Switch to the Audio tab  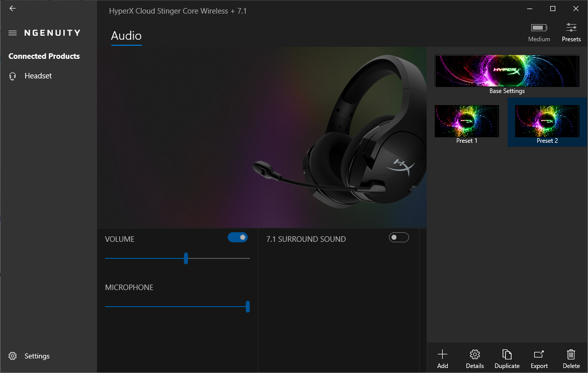pyautogui.click(x=126, y=36)
